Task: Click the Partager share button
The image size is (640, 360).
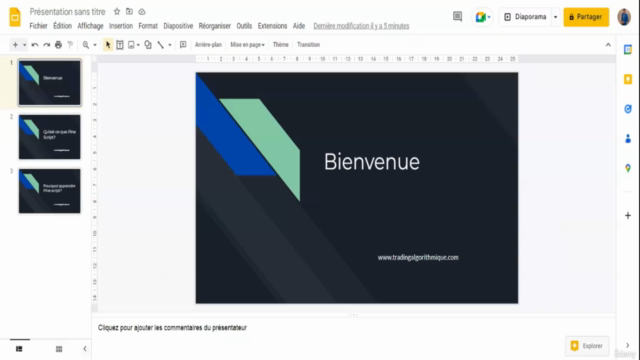Action: coord(586,17)
